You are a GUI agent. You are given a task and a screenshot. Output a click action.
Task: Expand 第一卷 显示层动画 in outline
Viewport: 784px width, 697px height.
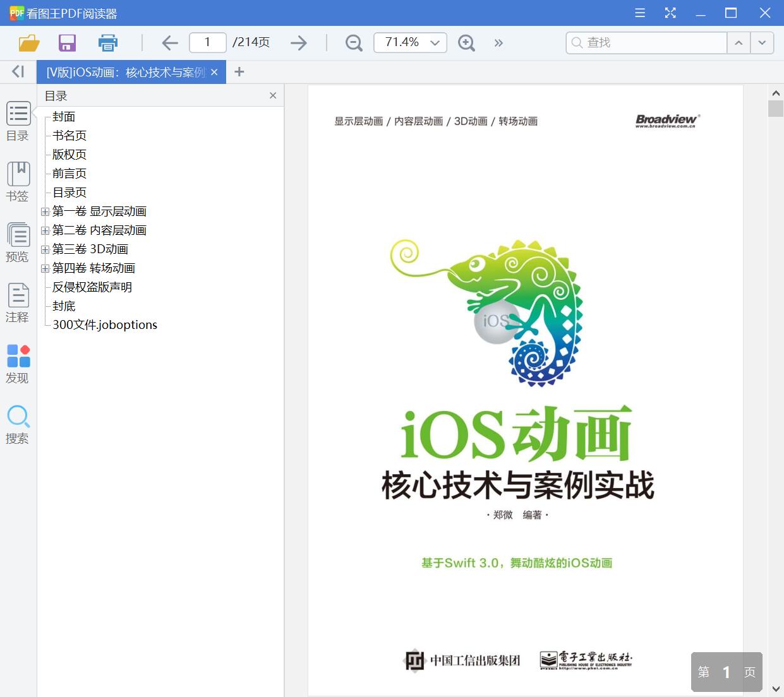coord(45,211)
